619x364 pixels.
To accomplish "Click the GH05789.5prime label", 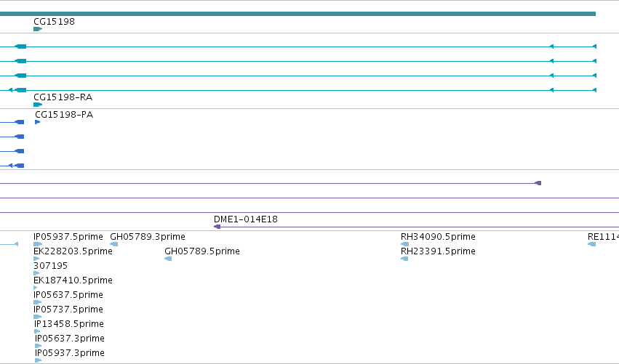I will pyautogui.click(x=201, y=251).
